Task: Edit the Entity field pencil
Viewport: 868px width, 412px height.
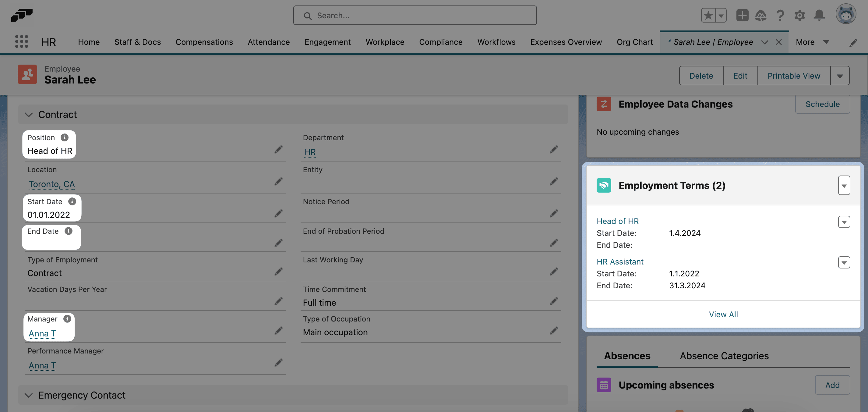Action: click(554, 181)
